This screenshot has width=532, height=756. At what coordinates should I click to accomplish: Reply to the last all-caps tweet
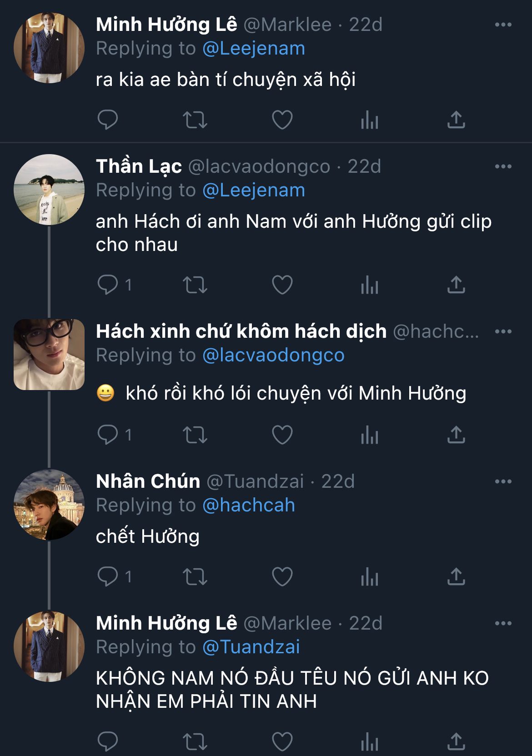coord(108,741)
